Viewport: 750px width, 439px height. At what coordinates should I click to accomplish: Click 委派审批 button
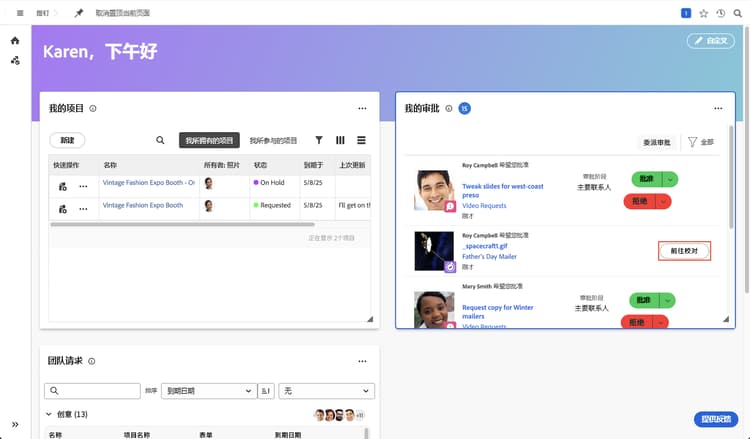point(657,143)
